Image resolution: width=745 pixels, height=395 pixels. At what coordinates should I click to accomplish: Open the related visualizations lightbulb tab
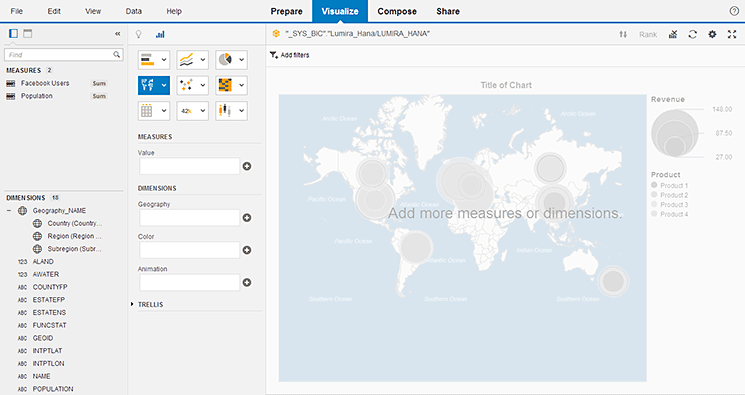click(x=139, y=34)
